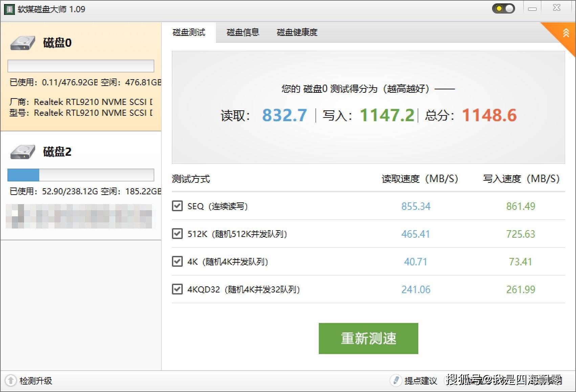
Task: Uncheck the 4KQD32 test checkbox
Action: click(177, 289)
